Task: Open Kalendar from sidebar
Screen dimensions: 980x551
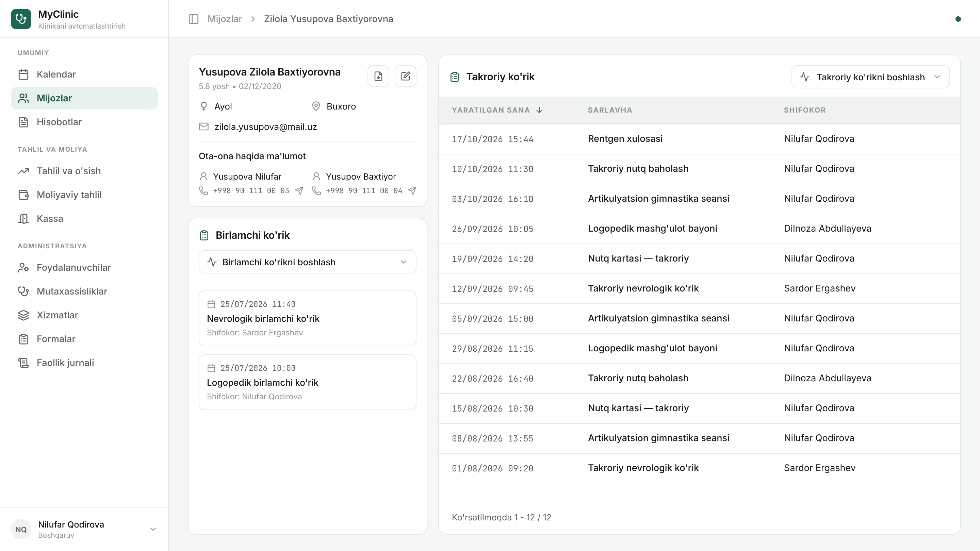Action: [x=84, y=74]
